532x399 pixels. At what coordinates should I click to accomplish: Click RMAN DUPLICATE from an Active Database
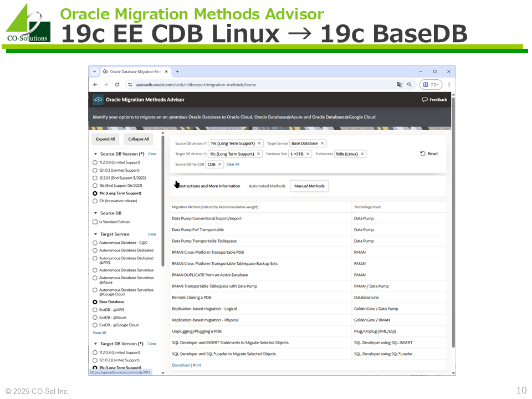click(x=308, y=275)
